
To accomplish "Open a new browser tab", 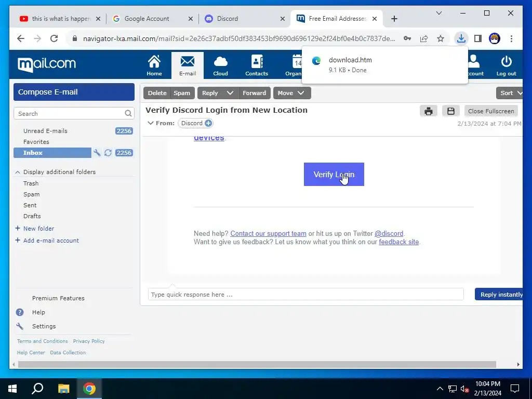I will pyautogui.click(x=394, y=19).
